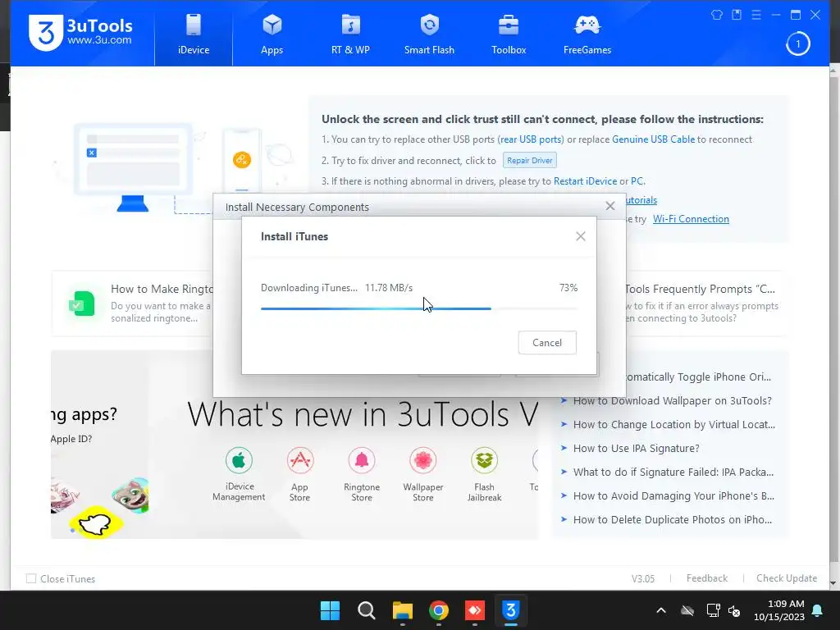
Task: Click the muted volume tray icon
Action: pos(734,610)
